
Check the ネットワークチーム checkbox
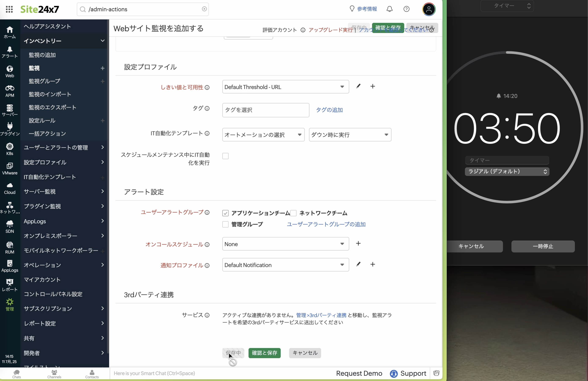[x=294, y=213]
